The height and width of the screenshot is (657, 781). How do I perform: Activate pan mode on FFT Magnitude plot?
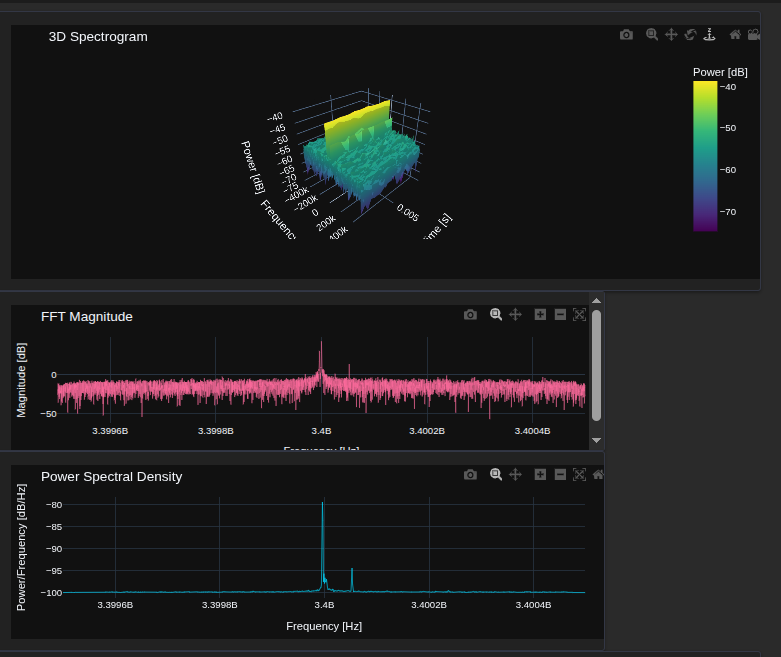tap(515, 315)
